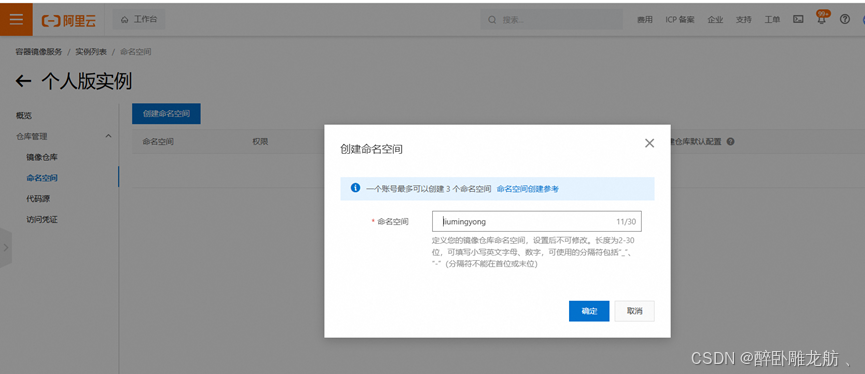Select 访问凭证 in the sidebar
865x374 pixels.
point(42,220)
